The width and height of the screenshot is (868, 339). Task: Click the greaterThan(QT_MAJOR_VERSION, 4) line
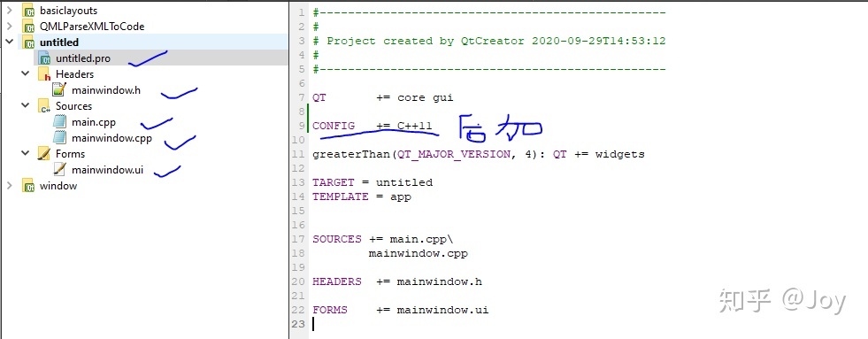click(479, 154)
